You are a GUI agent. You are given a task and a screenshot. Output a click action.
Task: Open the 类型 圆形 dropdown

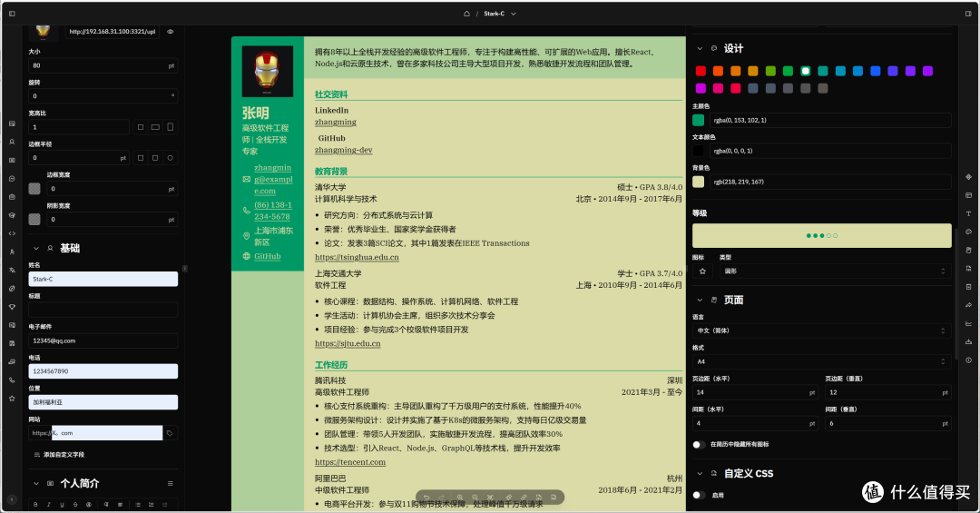pos(835,271)
